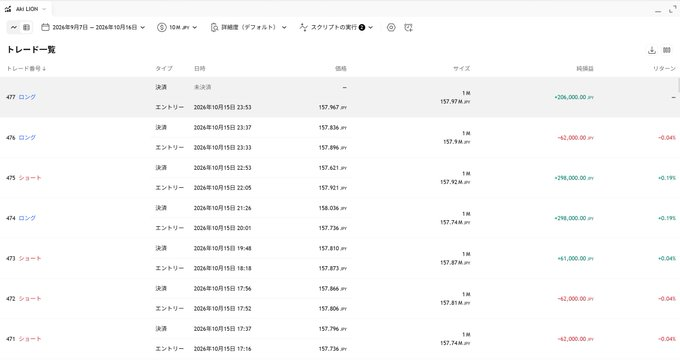Click entry time 2026年10月15日 17:16
Screen dimensions: 680x362
[222, 349]
